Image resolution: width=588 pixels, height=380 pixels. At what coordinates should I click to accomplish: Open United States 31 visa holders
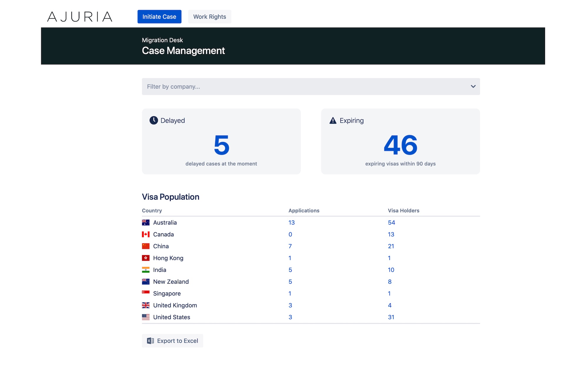click(x=391, y=317)
